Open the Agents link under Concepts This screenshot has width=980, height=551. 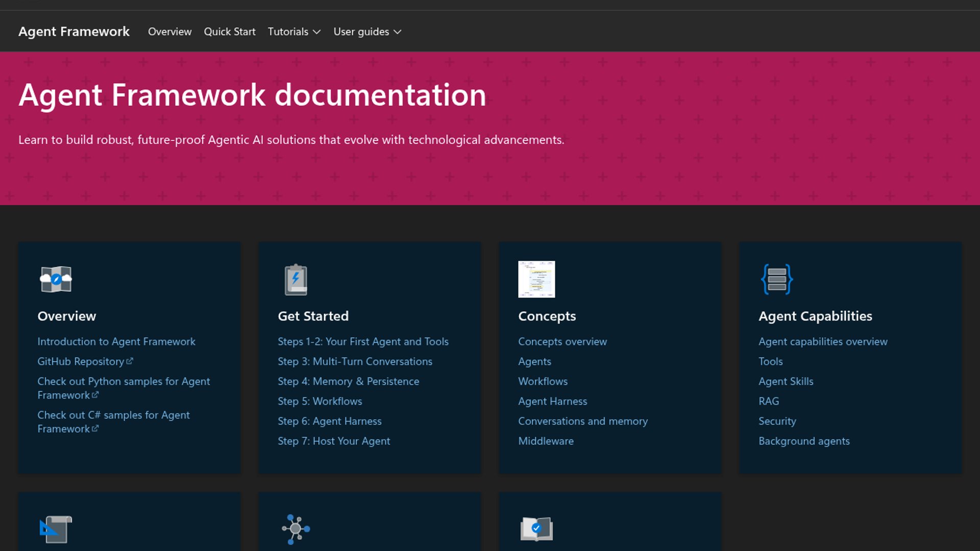tap(534, 361)
